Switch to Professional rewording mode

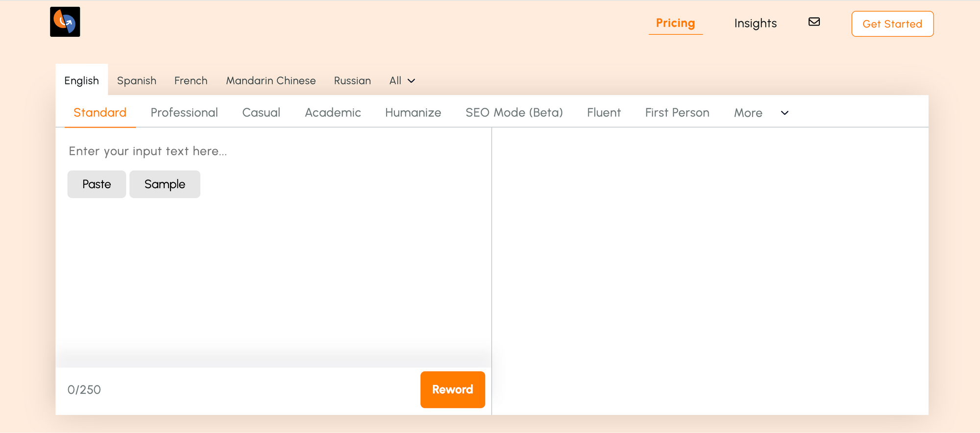click(x=184, y=113)
